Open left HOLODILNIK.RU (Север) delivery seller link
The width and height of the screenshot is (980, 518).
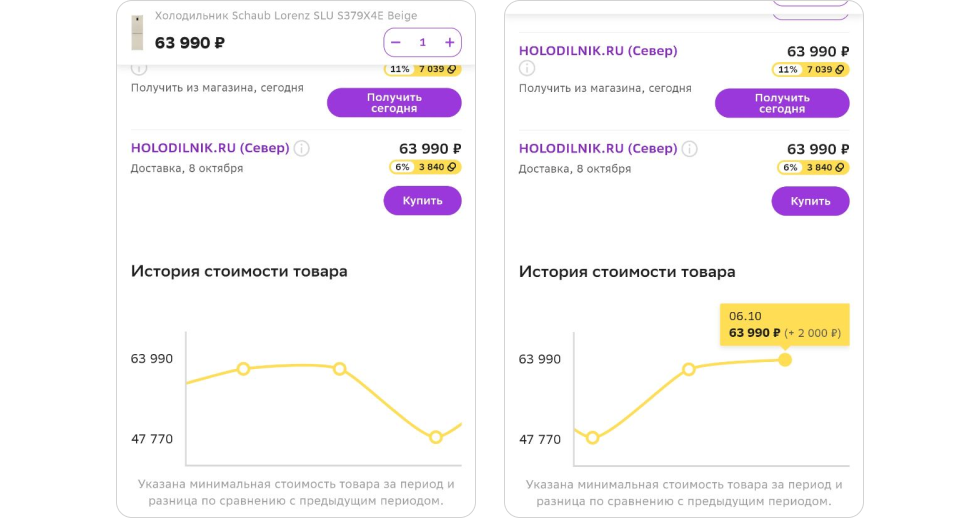click(210, 148)
